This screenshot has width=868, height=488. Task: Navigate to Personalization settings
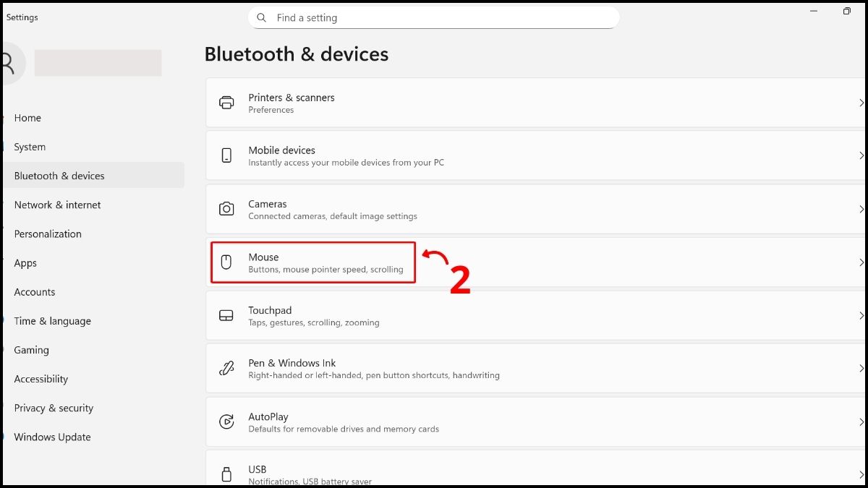(x=48, y=234)
